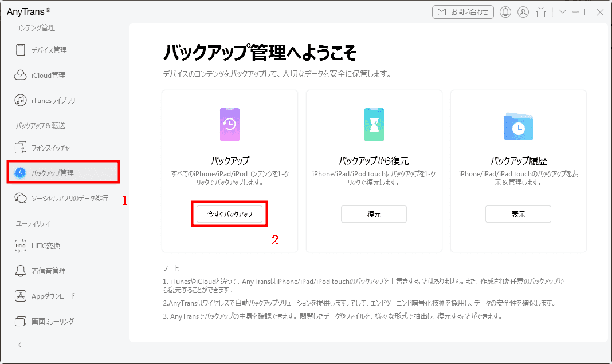Click the 復元 button
Screen dimensions: 612x364
tap(374, 214)
